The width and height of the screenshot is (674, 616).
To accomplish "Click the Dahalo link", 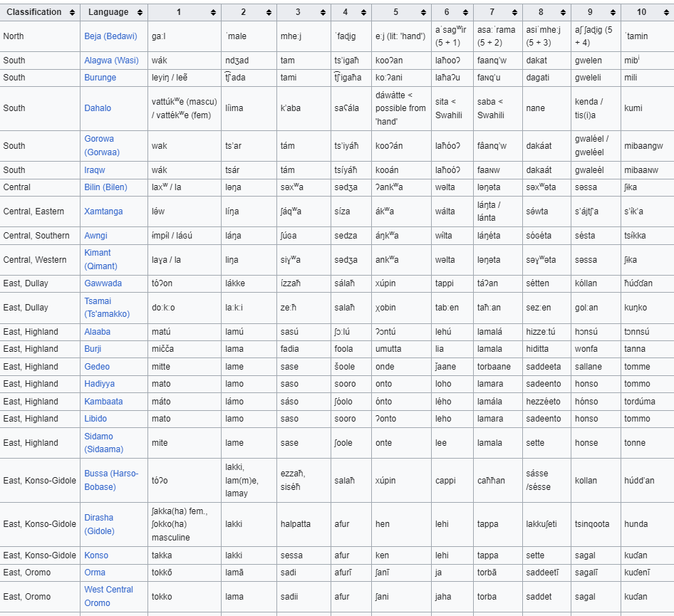I will click(98, 108).
